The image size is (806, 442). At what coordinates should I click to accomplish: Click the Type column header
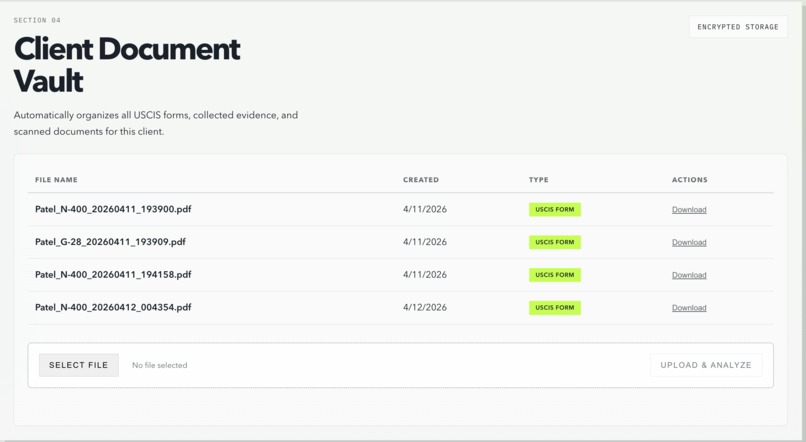[x=538, y=180]
